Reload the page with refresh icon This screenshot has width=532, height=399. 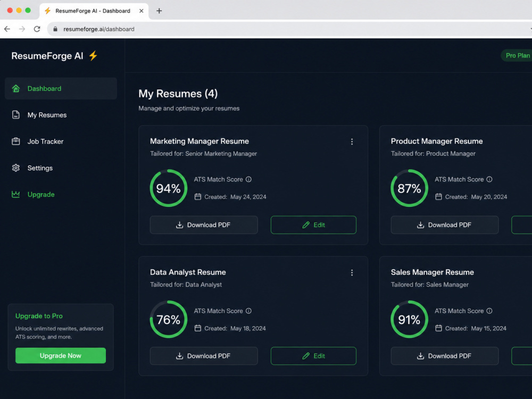37,29
